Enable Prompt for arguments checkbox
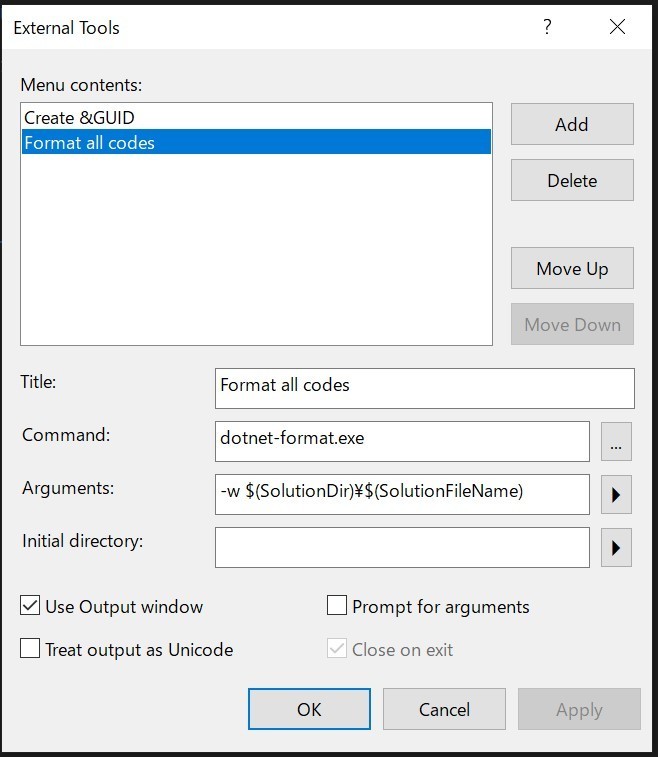The width and height of the screenshot is (658, 757). coord(336,605)
